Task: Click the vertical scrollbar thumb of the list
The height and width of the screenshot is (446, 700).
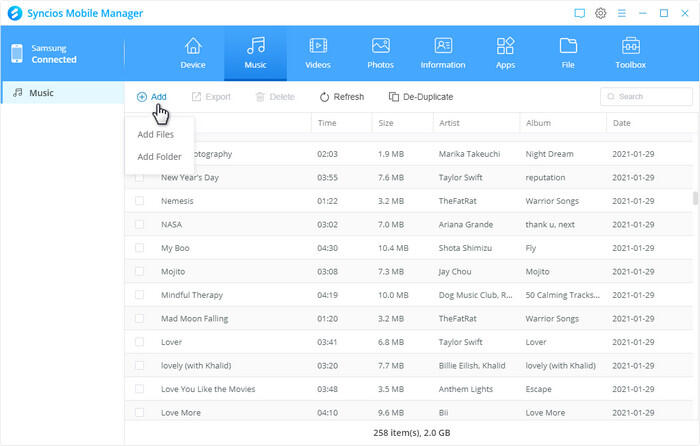Action: (695, 198)
